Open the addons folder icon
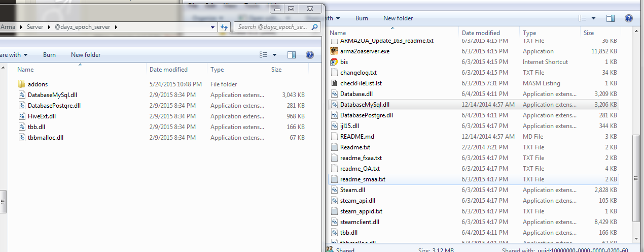The height and width of the screenshot is (252, 644). pyautogui.click(x=21, y=84)
